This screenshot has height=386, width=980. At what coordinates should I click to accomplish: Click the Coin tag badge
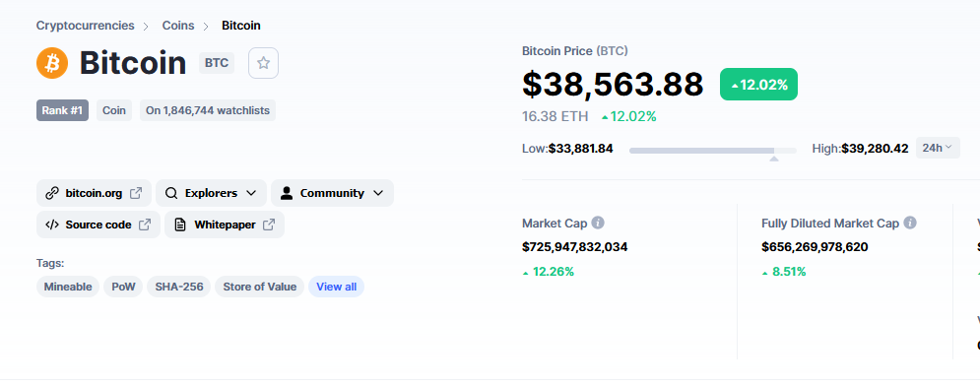coord(113,110)
